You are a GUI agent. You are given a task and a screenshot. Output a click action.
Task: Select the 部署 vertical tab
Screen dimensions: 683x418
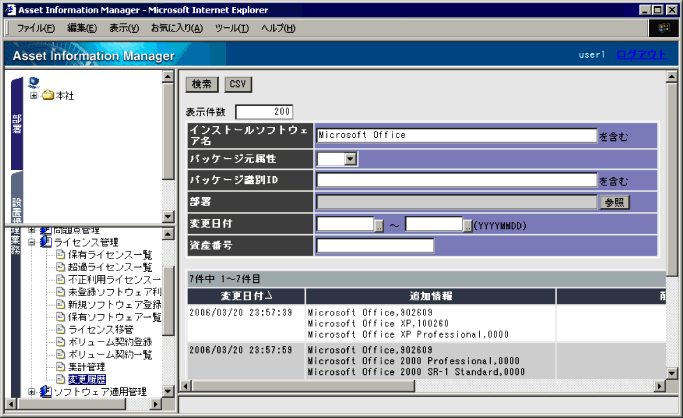(x=17, y=124)
